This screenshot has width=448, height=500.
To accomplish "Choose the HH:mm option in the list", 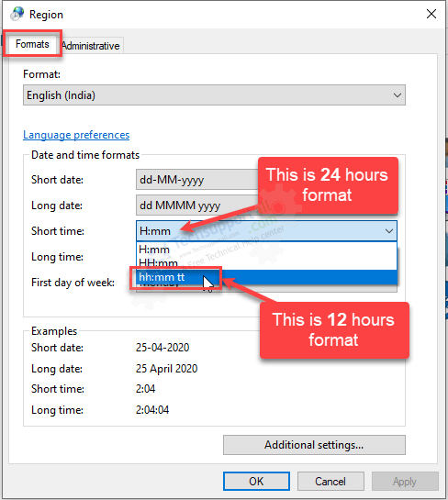I will click(267, 262).
